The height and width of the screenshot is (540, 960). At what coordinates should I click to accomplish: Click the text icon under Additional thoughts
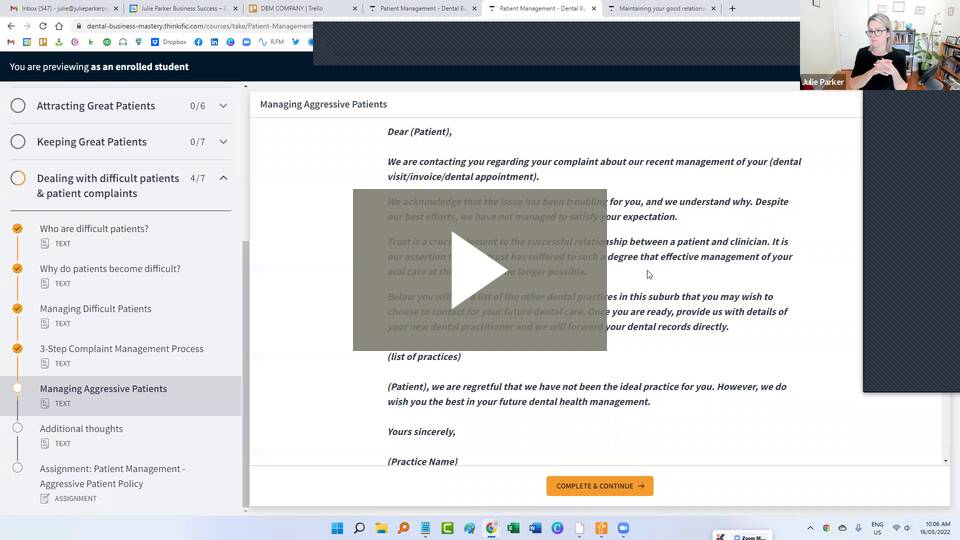click(45, 443)
